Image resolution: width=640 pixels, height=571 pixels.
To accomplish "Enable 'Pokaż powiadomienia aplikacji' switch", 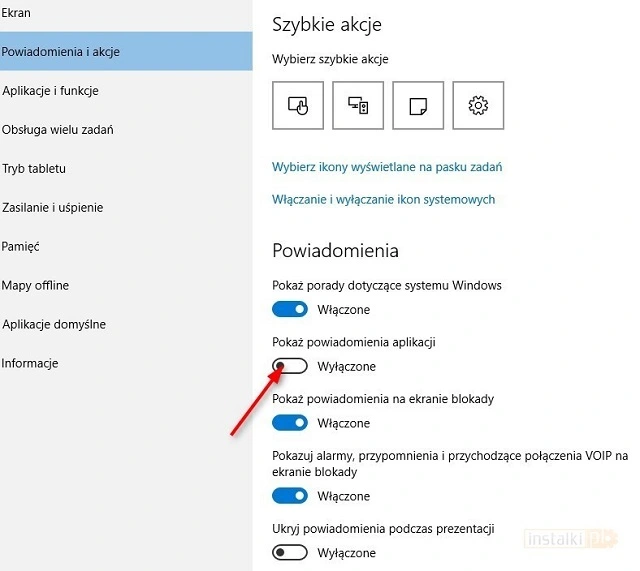I will pyautogui.click(x=290, y=367).
